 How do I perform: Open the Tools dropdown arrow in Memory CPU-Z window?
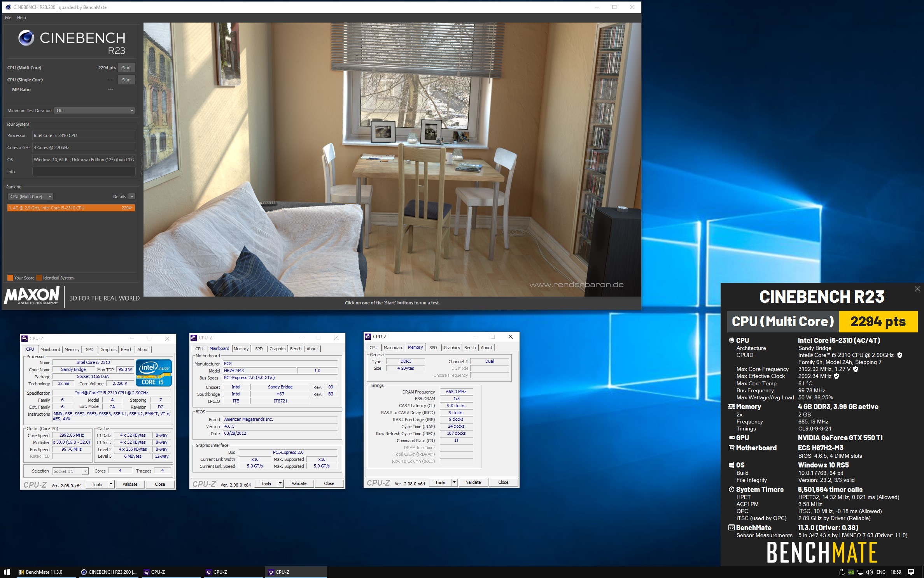454,482
